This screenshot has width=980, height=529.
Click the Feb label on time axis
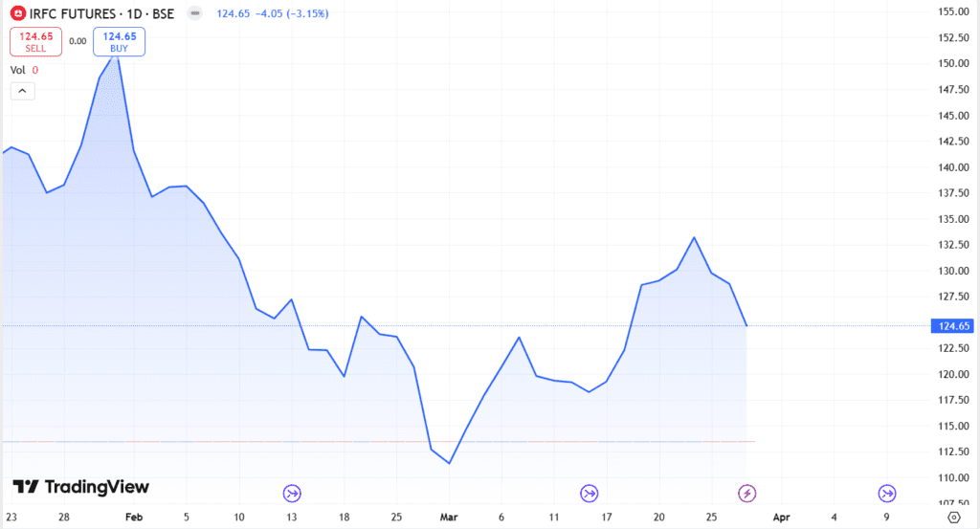(134, 518)
